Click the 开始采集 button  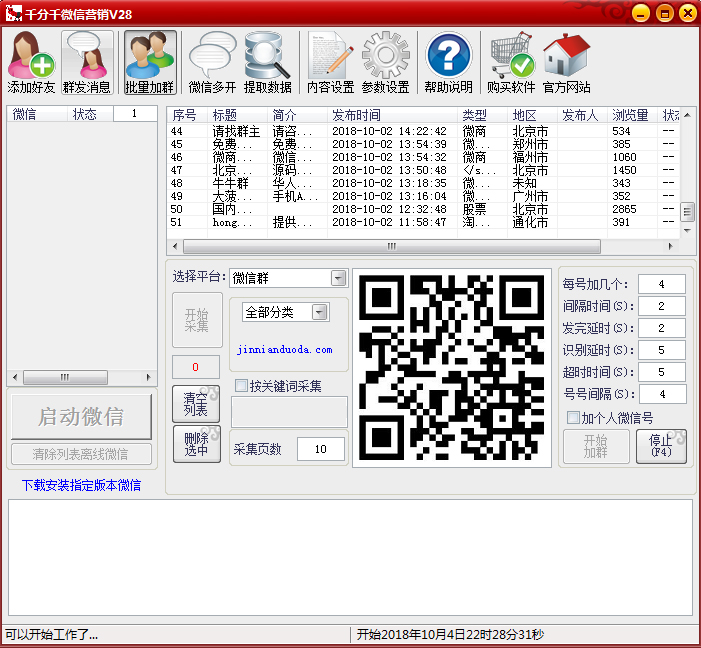[x=197, y=320]
